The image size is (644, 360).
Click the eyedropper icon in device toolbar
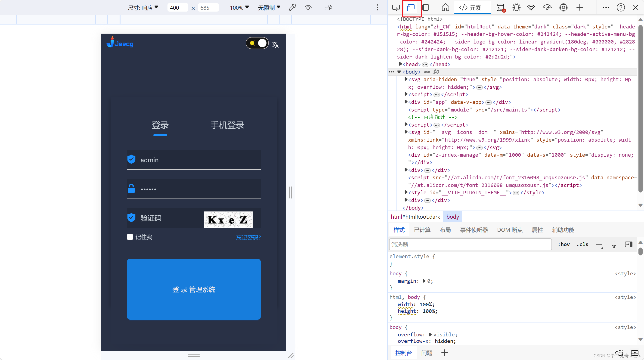pos(292,7)
